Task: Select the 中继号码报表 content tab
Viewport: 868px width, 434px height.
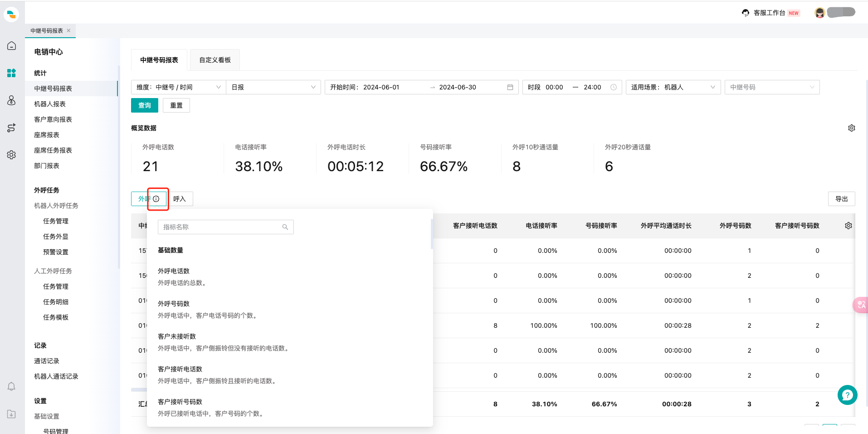Action: click(159, 60)
